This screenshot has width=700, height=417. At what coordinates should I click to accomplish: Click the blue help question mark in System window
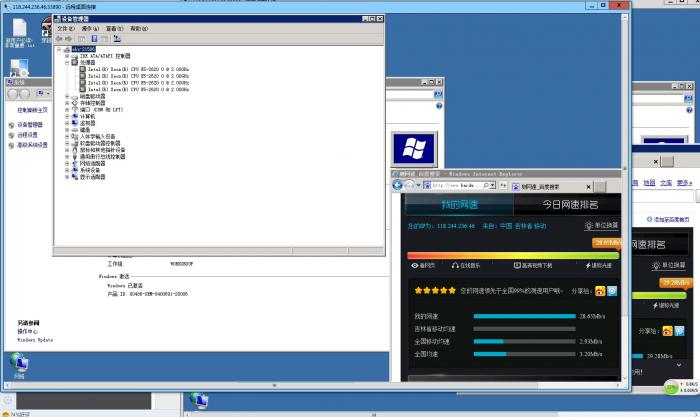pyautogui.click(x=439, y=106)
